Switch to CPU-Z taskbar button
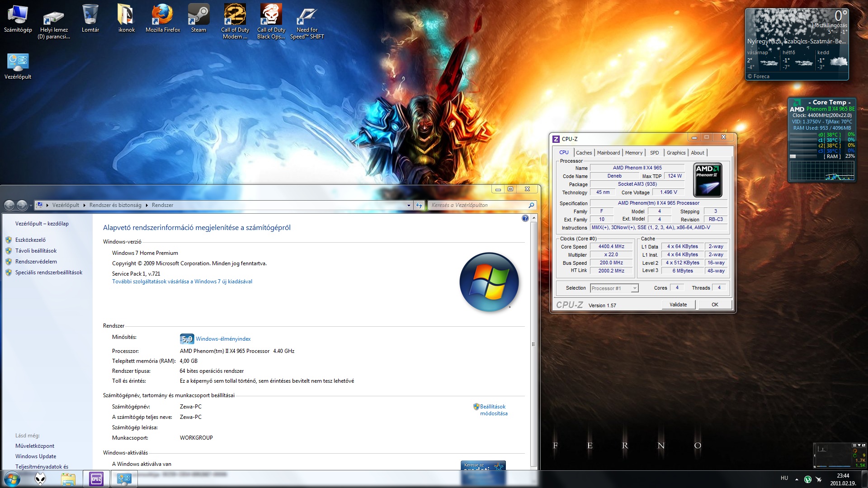This screenshot has height=488, width=868. (96, 479)
